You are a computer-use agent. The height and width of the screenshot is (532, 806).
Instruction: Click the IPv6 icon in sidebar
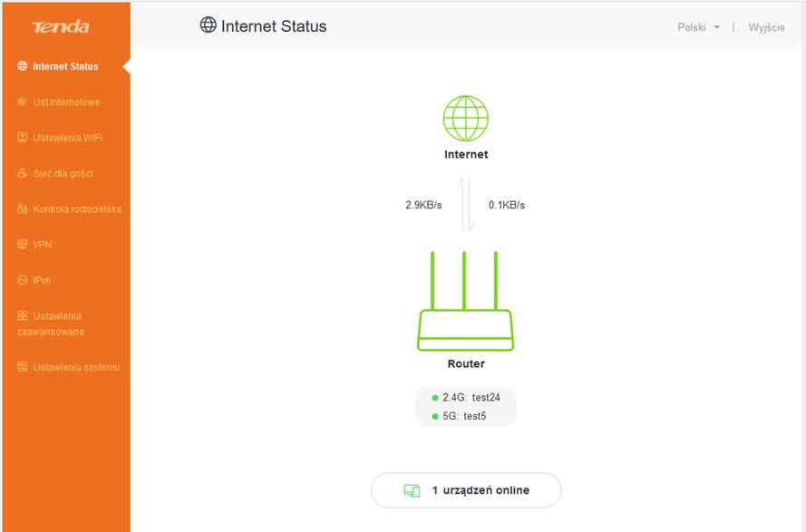(x=22, y=280)
